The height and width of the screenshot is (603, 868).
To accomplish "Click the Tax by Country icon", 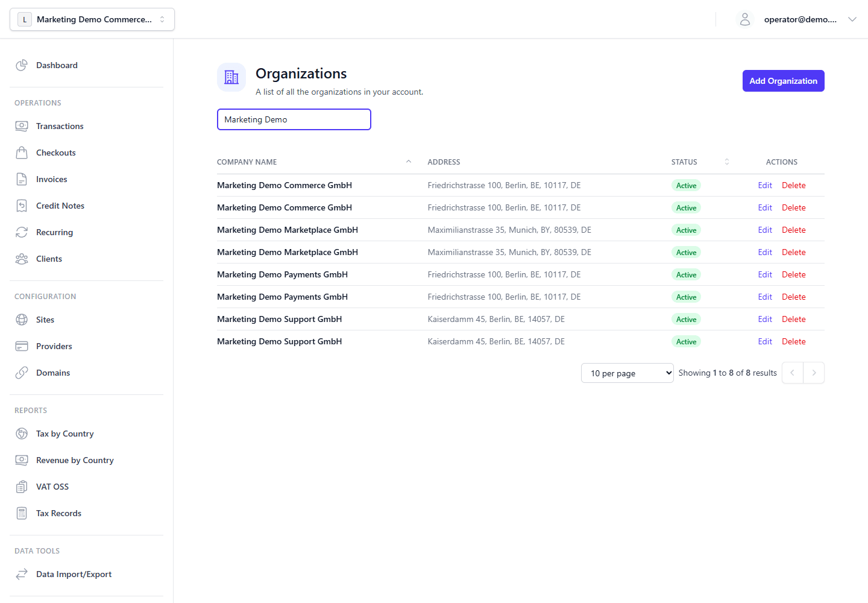I will [x=22, y=434].
